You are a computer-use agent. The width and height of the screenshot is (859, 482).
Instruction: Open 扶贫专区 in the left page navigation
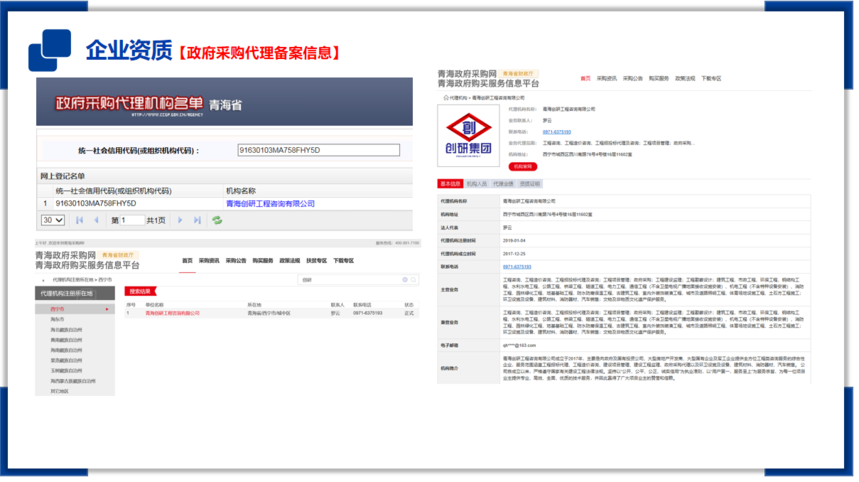[x=317, y=261]
